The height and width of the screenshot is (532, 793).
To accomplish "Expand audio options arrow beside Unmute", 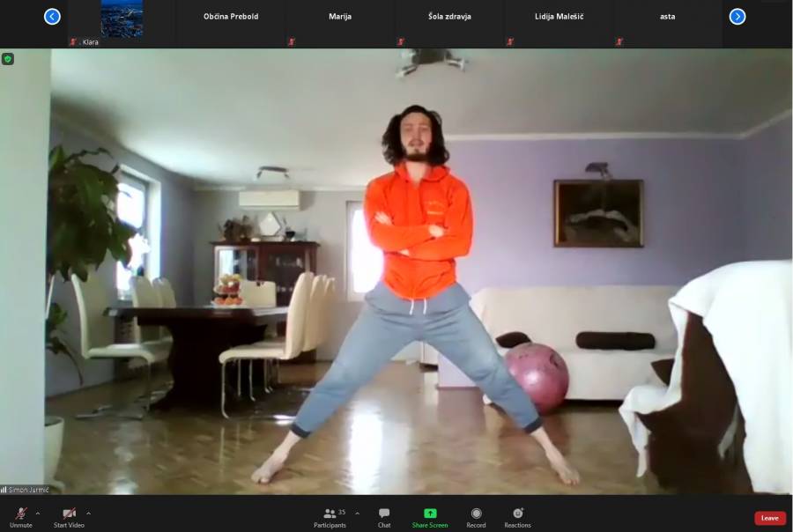I will point(37,513).
